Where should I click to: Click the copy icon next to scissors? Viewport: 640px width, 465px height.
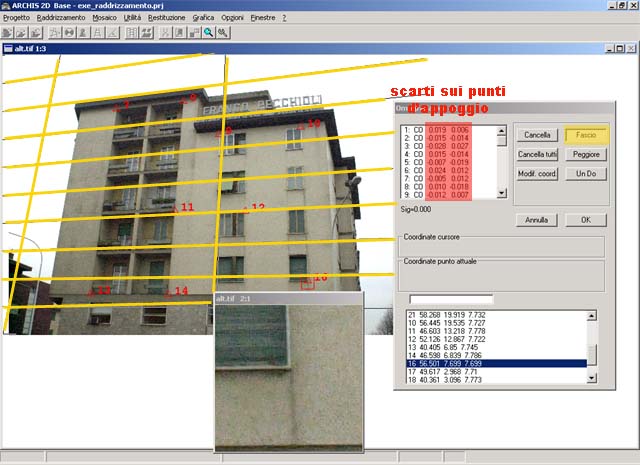point(180,33)
